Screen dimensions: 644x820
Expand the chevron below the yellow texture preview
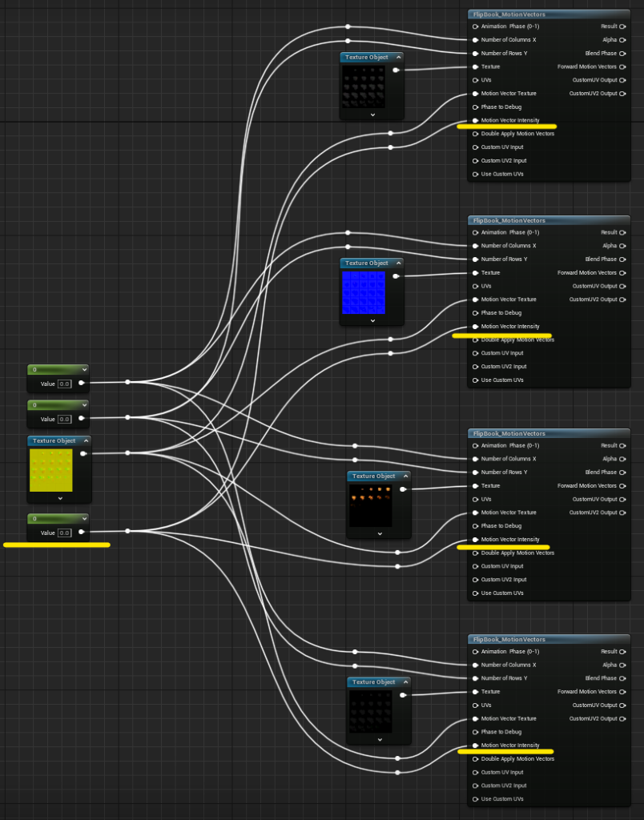coord(60,498)
